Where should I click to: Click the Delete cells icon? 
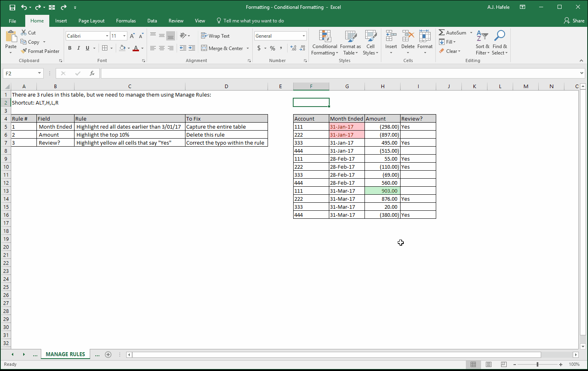[x=408, y=36]
